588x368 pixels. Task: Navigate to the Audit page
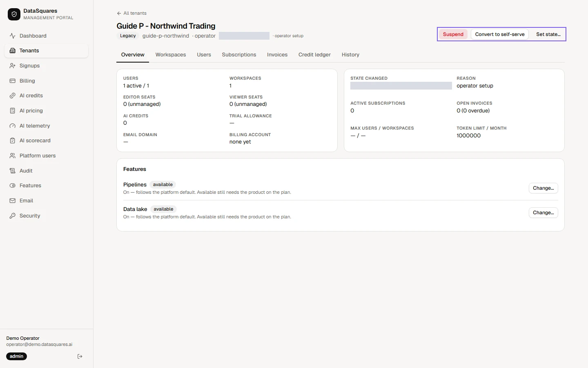(x=46, y=171)
